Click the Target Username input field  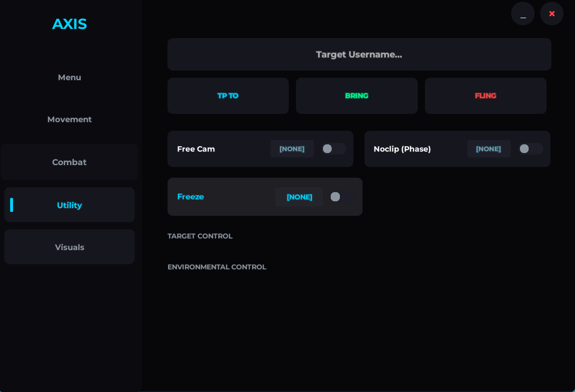point(359,55)
